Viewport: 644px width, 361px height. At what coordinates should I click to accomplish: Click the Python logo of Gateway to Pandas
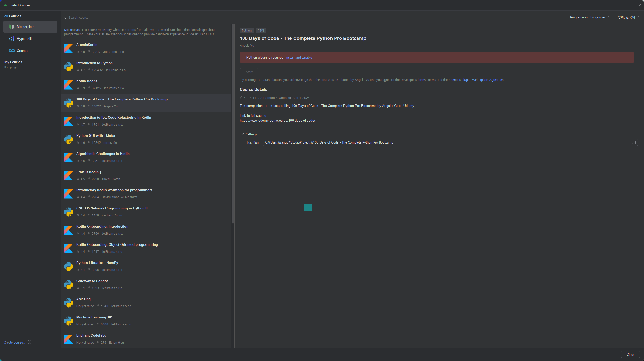pos(69,284)
